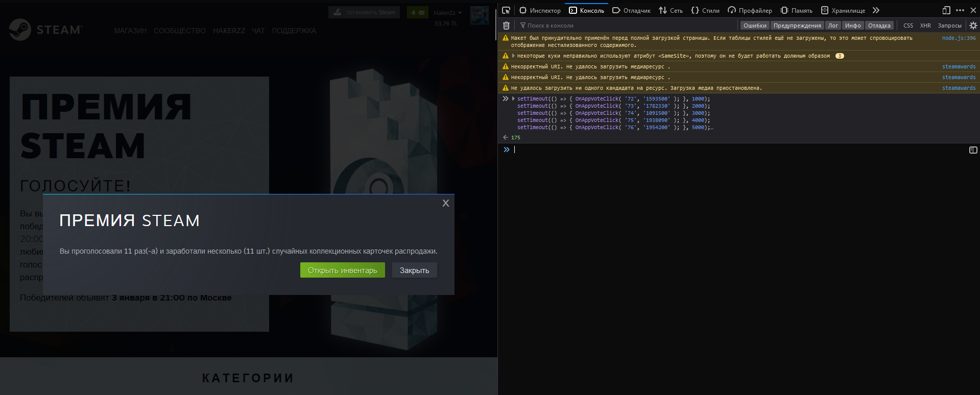Open steamawards link on first URI warning
This screenshot has width=980, height=395.
[x=959, y=67]
